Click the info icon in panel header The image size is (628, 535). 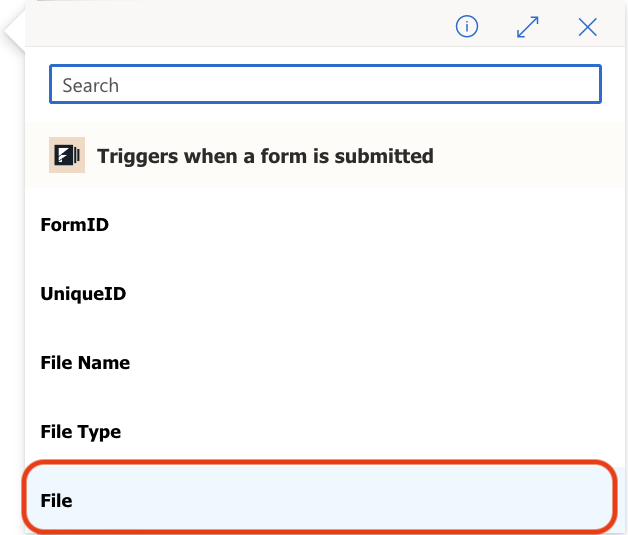point(467,27)
